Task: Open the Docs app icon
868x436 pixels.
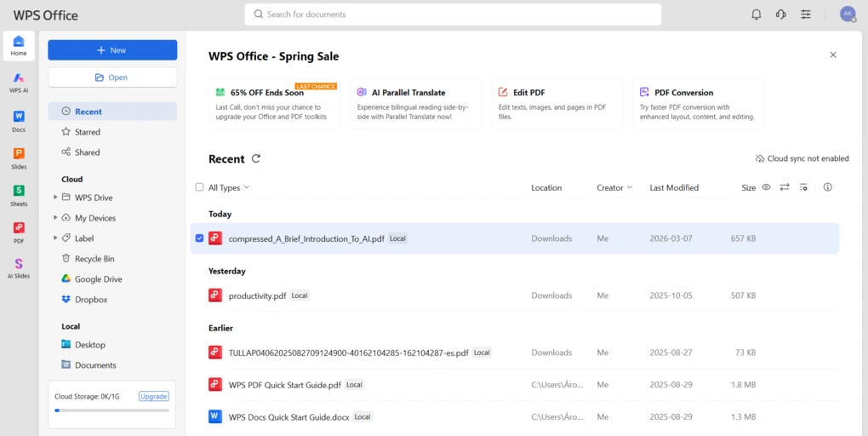Action: [19, 121]
